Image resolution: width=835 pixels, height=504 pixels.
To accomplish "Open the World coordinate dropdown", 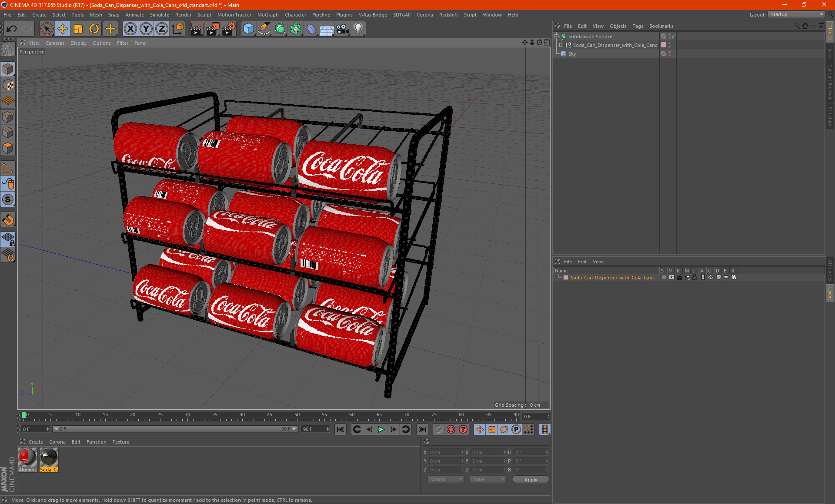I will [x=446, y=479].
